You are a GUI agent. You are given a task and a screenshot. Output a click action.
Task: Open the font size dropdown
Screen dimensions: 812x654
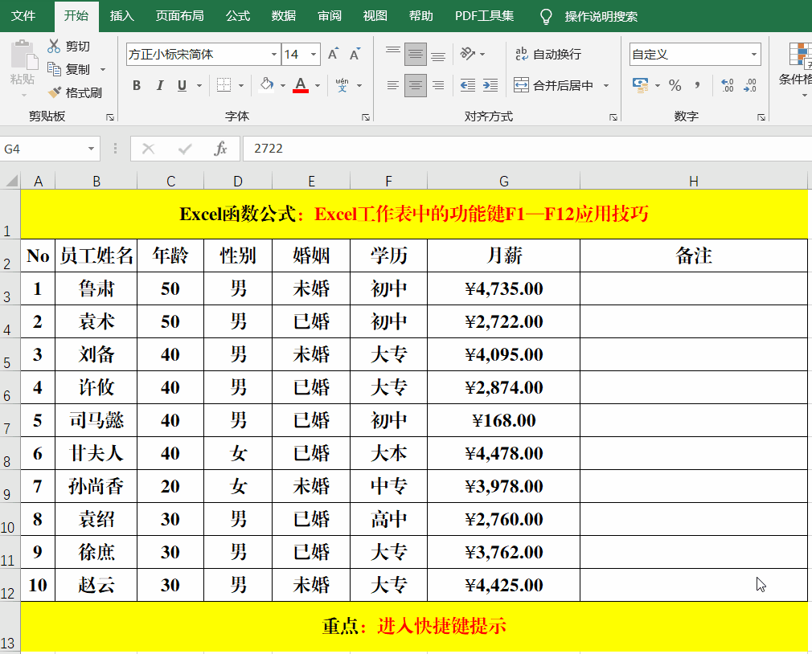pyautogui.click(x=314, y=55)
